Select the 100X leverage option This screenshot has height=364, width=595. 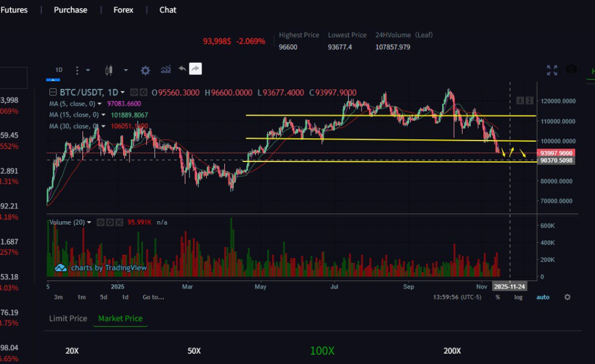point(322,351)
